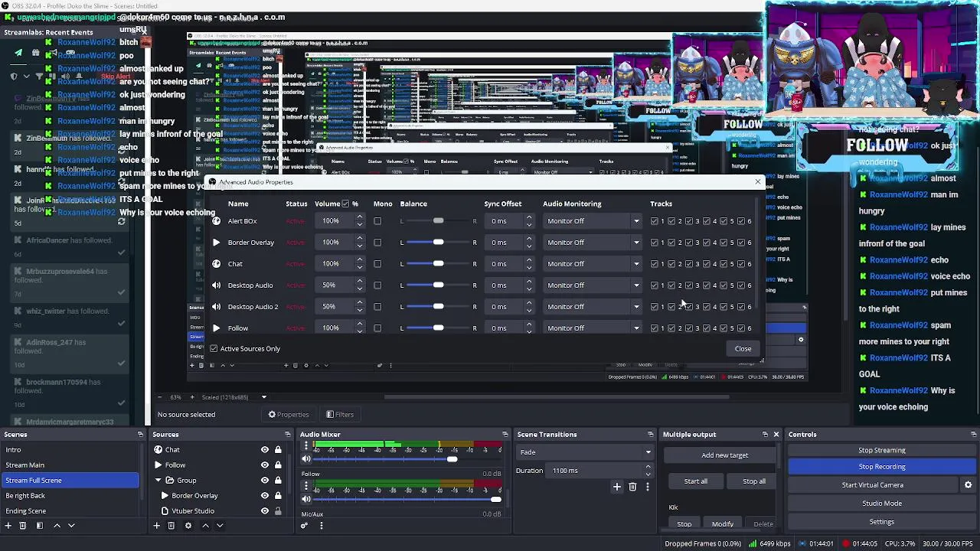This screenshot has width=980, height=551.
Task: Toggle Mono for Alert BOx
Action: pos(377,221)
